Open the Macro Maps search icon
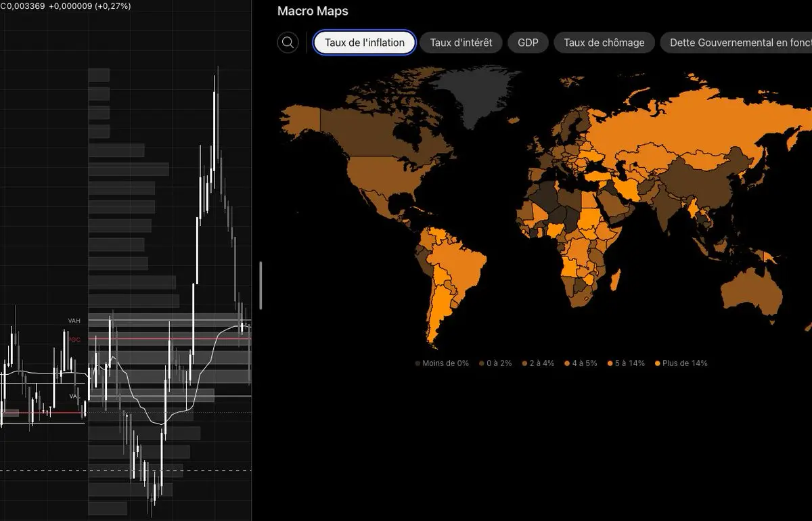This screenshot has width=812, height=521. [288, 43]
